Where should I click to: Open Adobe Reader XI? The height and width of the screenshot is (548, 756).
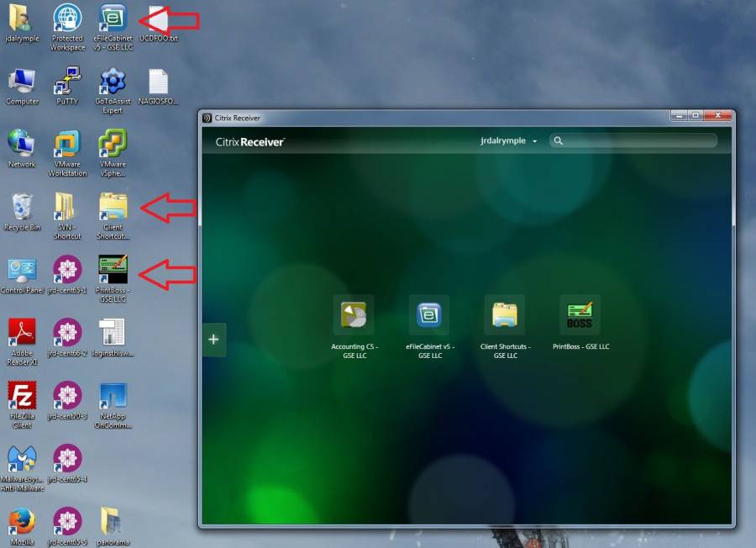22,332
